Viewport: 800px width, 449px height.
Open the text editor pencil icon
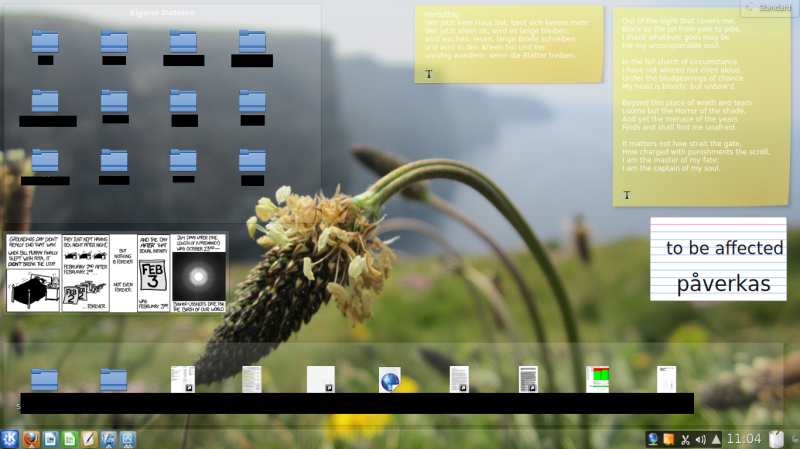coord(89,439)
